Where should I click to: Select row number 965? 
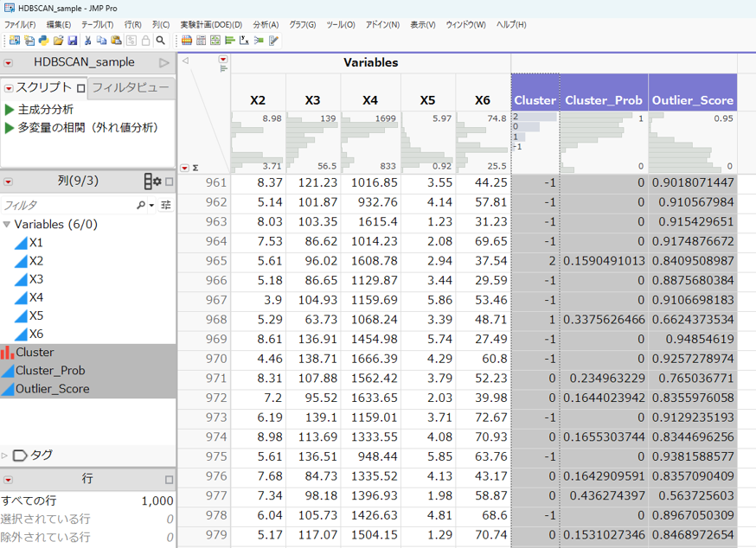click(215, 261)
